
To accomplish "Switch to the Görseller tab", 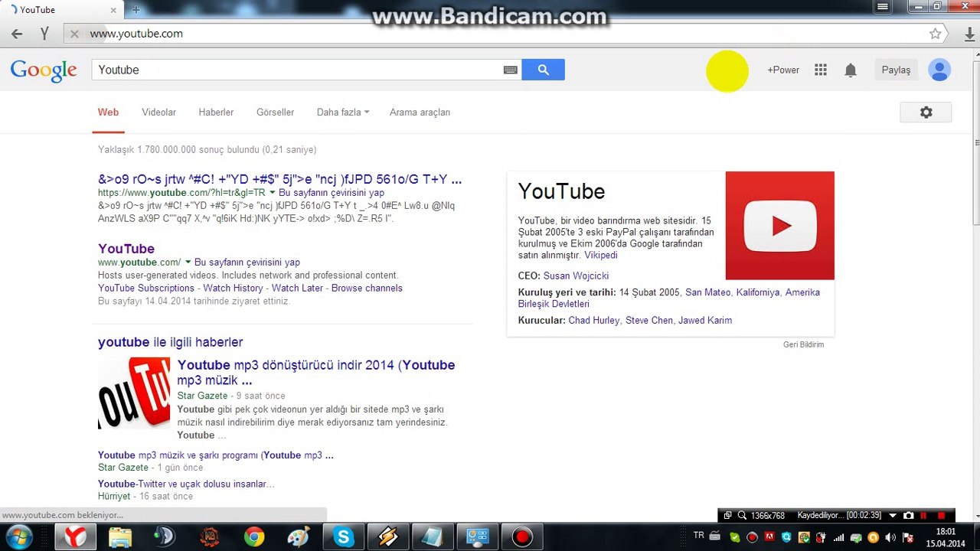I will [275, 112].
